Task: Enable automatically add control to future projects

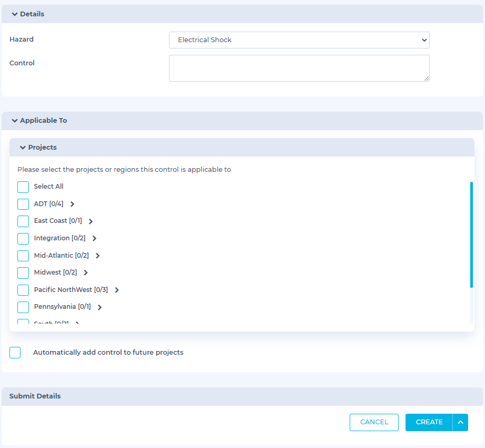Action: pos(15,353)
